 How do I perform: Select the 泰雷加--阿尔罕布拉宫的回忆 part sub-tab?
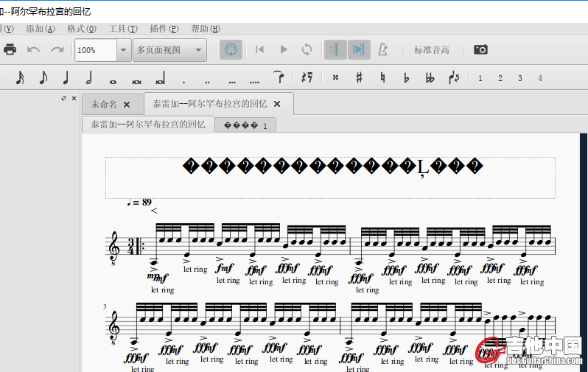point(148,124)
